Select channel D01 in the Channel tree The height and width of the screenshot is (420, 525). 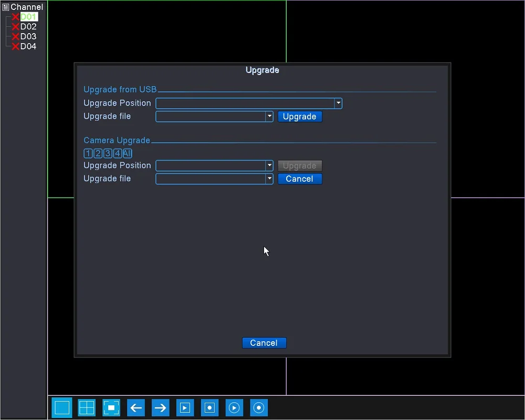click(28, 17)
